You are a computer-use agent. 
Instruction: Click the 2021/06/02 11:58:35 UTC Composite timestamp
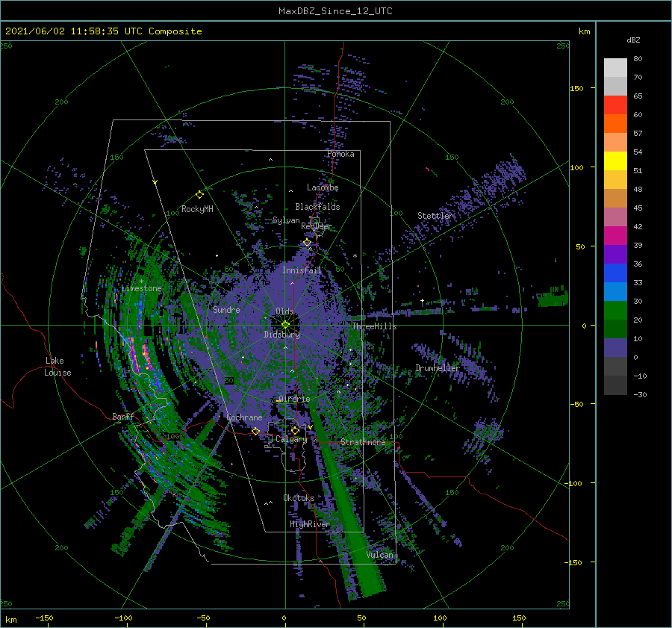pos(103,31)
